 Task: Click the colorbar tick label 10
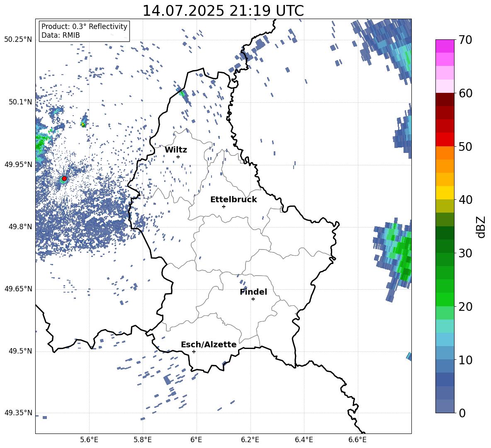point(465,360)
